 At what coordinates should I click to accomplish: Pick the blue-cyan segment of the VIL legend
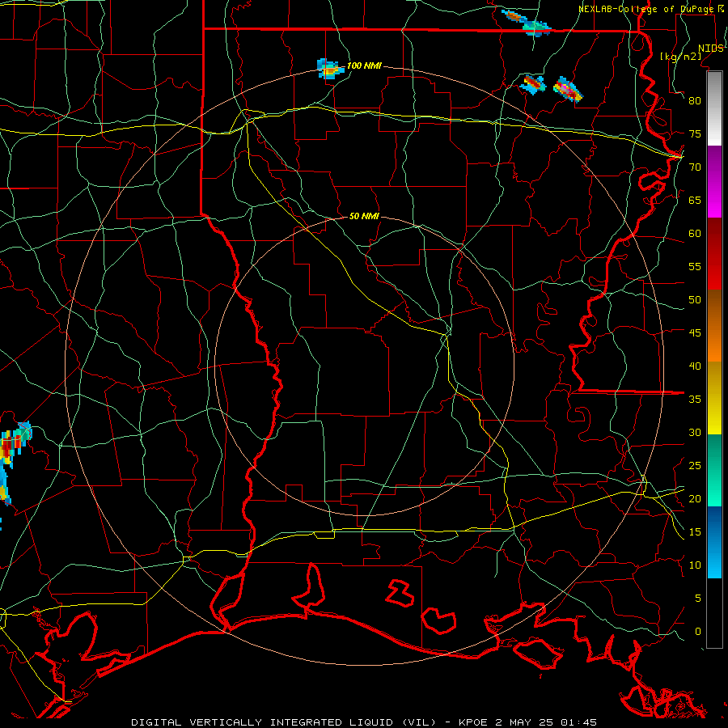pos(714,542)
